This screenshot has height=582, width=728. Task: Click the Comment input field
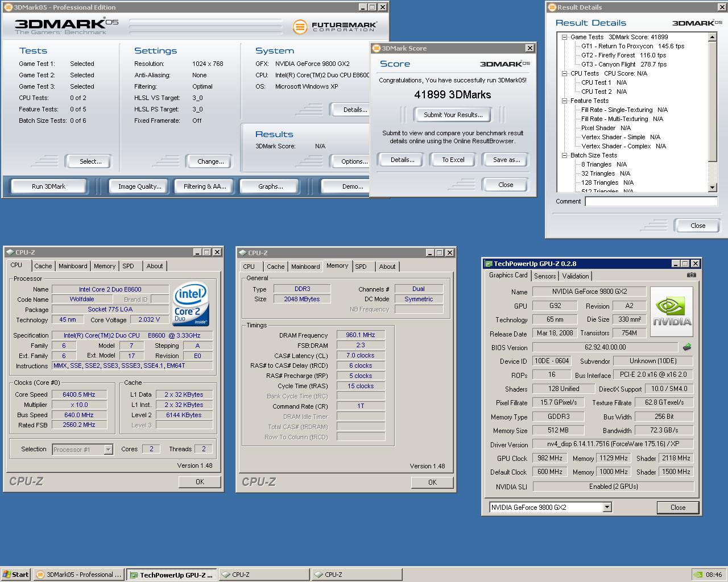point(651,201)
